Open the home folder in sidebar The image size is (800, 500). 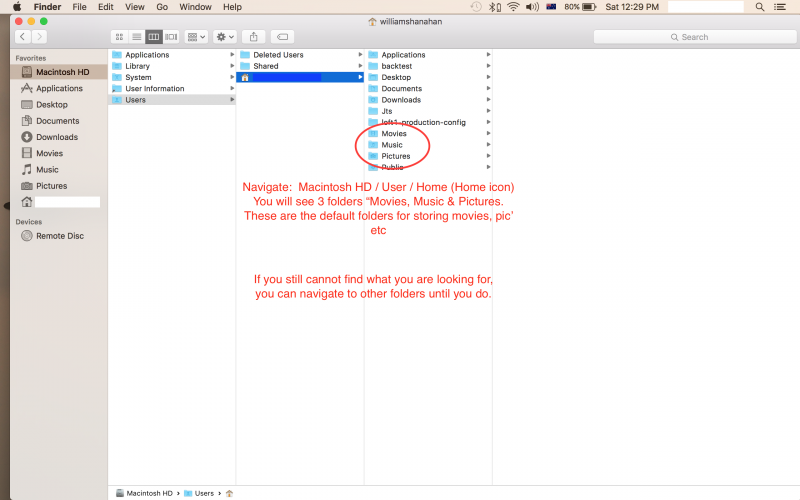point(59,202)
